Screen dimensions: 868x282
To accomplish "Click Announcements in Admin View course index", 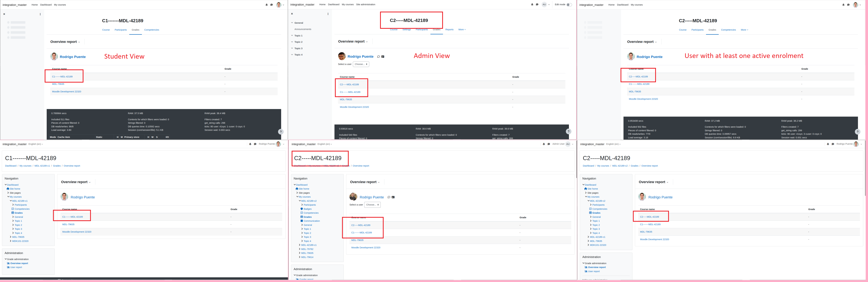I will coord(303,29).
